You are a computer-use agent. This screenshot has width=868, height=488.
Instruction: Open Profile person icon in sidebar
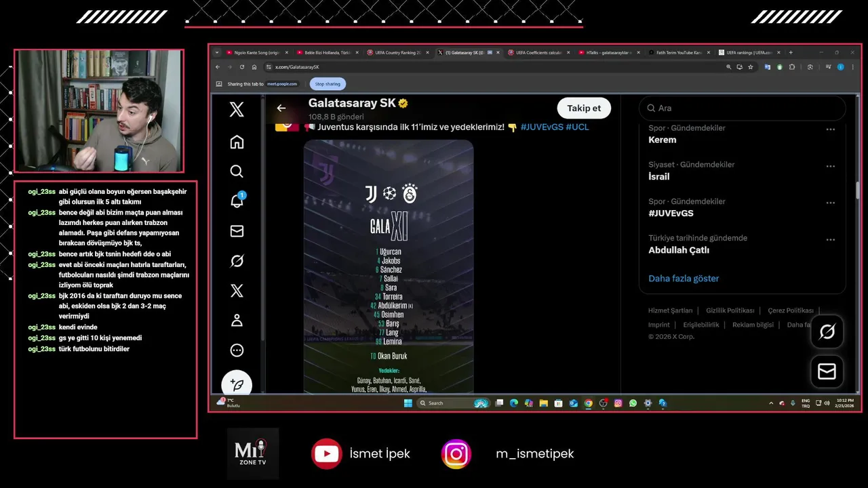237,320
